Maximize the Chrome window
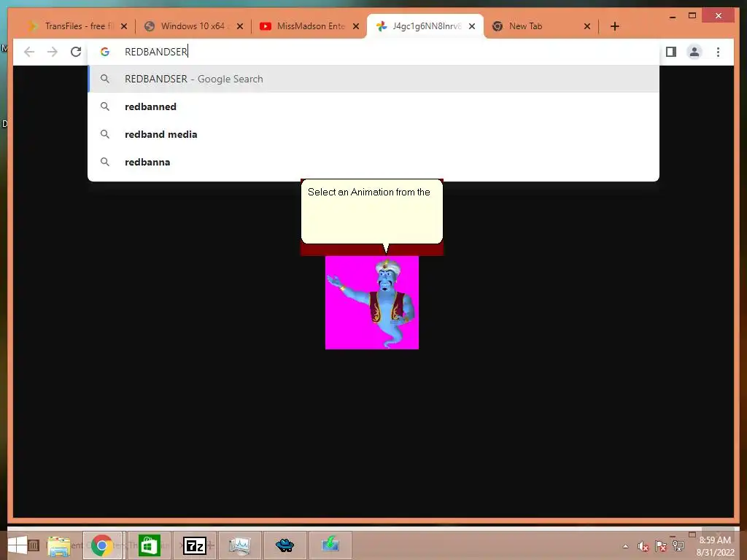The height and width of the screenshot is (560, 747). [692, 16]
